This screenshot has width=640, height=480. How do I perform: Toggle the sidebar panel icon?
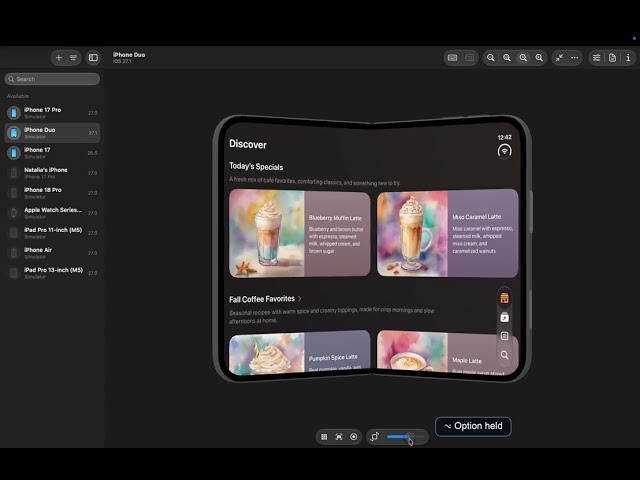(x=93, y=58)
